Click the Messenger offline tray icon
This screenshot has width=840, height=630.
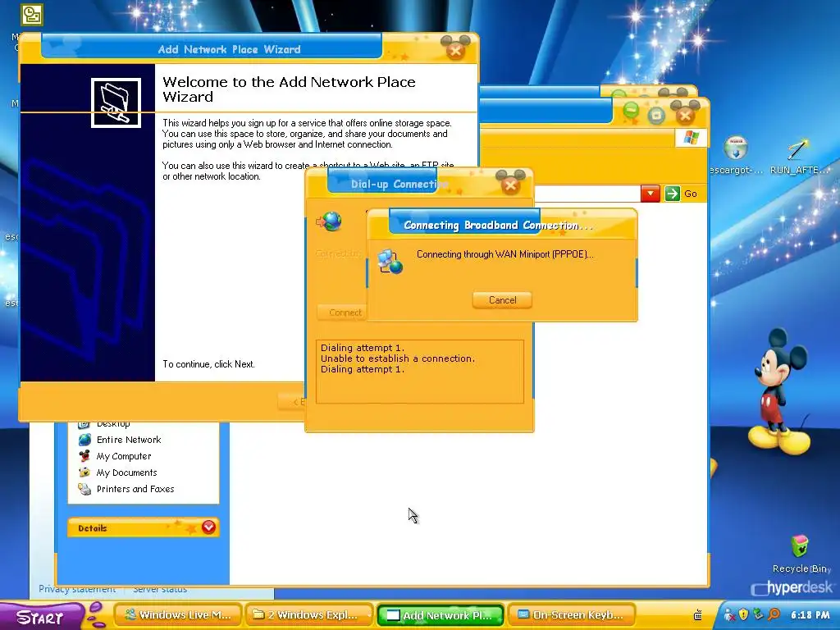click(x=729, y=615)
